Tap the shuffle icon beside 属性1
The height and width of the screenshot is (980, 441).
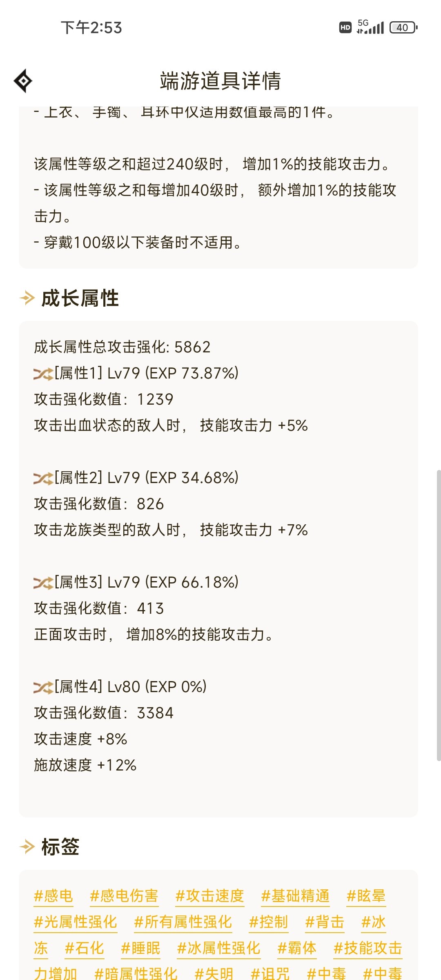[x=43, y=374]
